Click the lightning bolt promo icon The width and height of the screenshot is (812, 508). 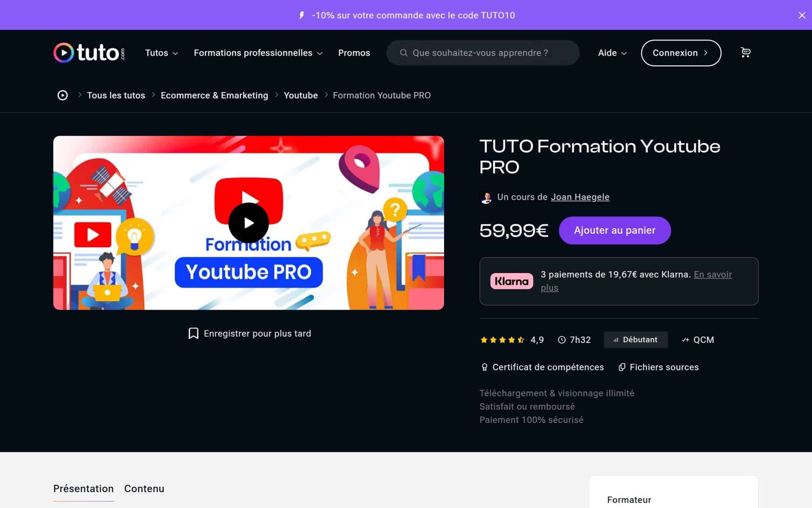302,15
